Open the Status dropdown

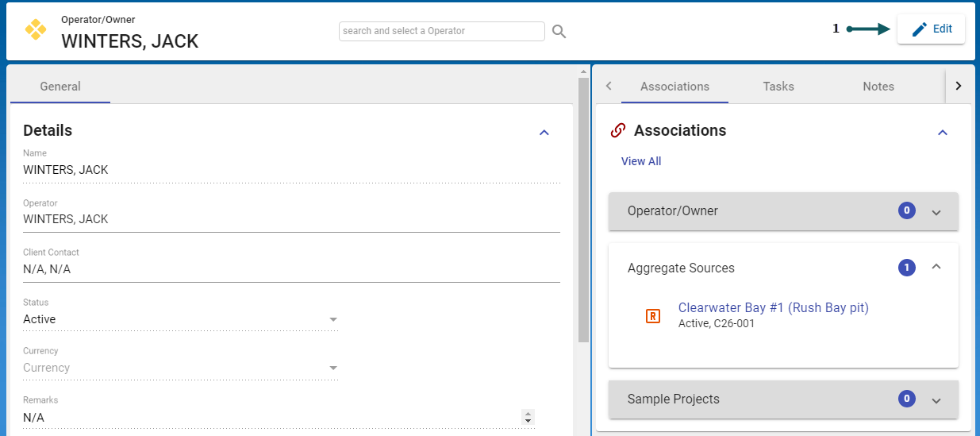click(333, 319)
